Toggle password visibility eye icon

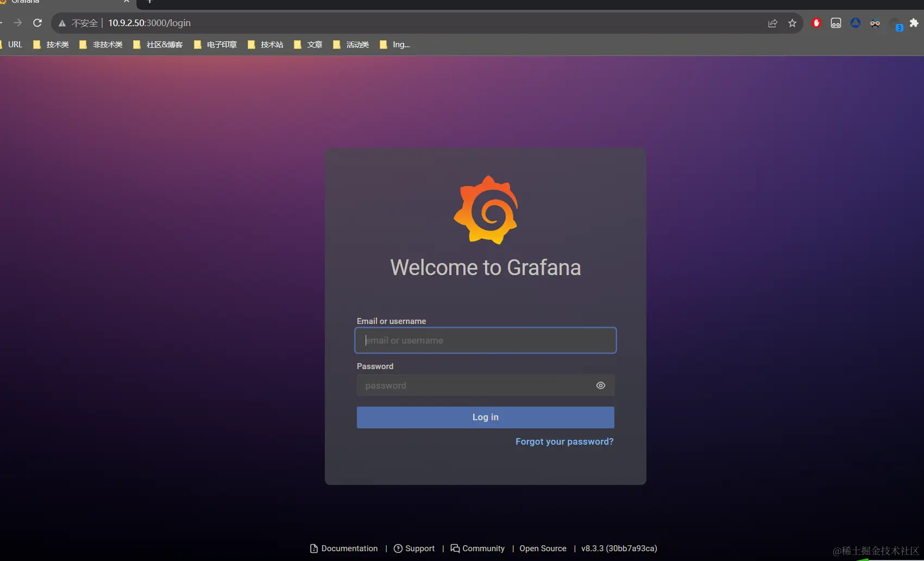(x=600, y=385)
